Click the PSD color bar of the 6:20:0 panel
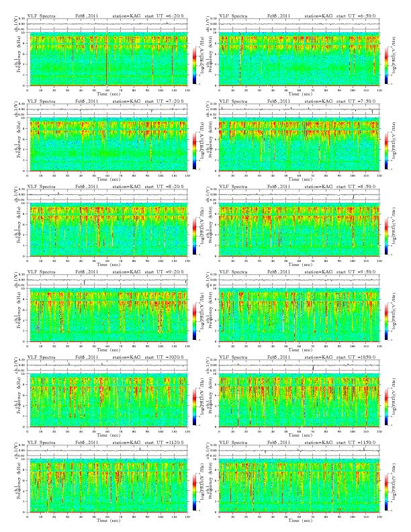Viewport: 411px width, 532px height. 194,65
